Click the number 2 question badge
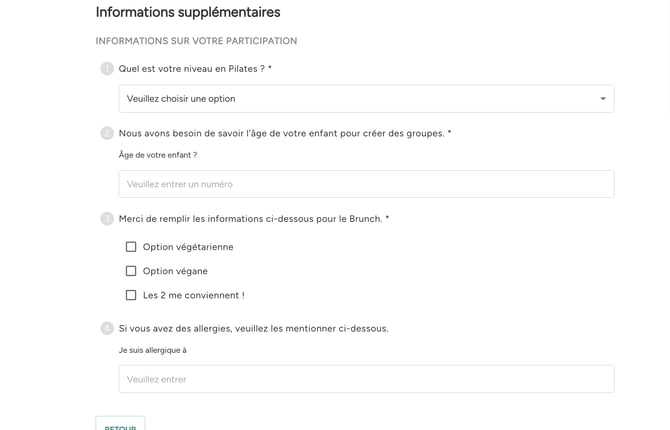The height and width of the screenshot is (430, 670). 107,133
